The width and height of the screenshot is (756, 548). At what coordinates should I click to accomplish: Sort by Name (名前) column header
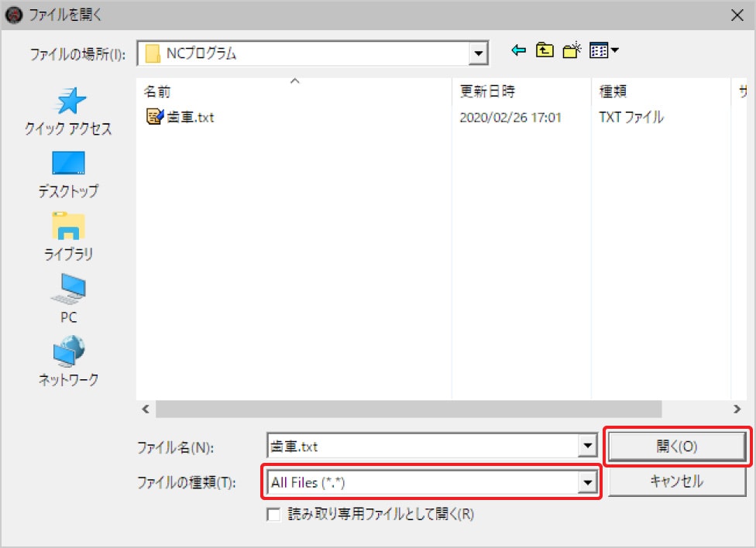293,91
